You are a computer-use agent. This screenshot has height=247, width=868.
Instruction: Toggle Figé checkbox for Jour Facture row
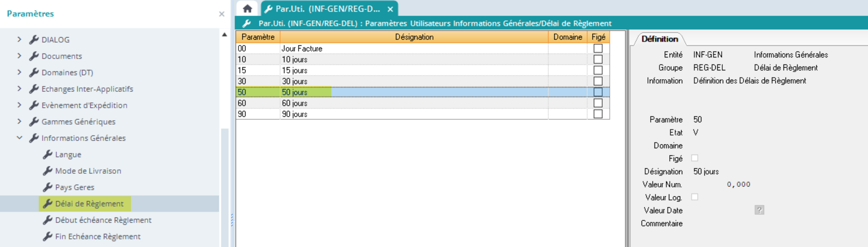[598, 49]
